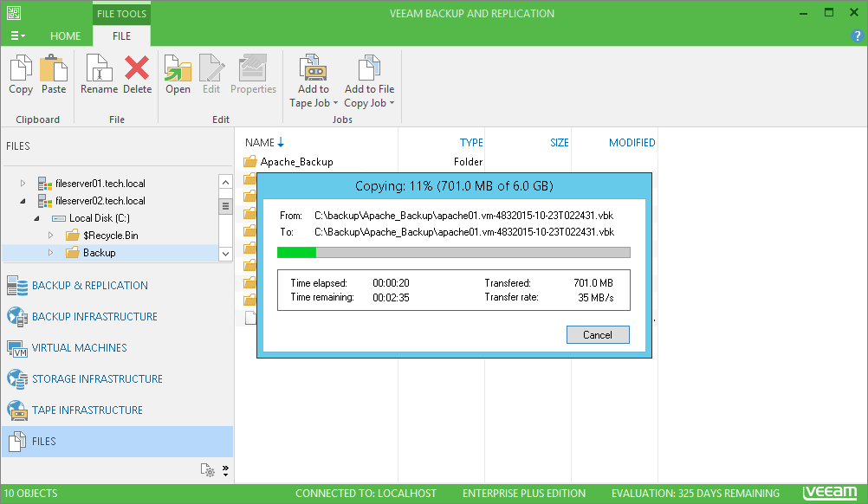Cancel the copying operation
The image size is (868, 504).
point(598,335)
